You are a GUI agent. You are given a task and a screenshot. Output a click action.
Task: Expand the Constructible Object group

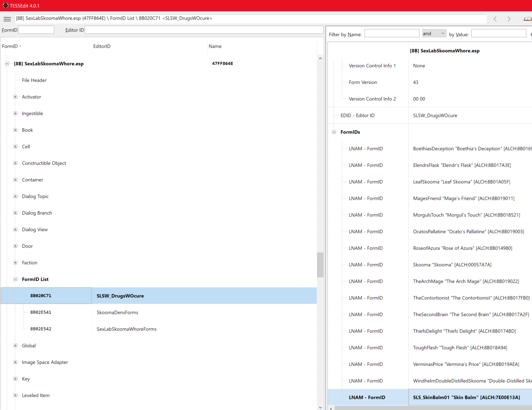click(x=16, y=163)
